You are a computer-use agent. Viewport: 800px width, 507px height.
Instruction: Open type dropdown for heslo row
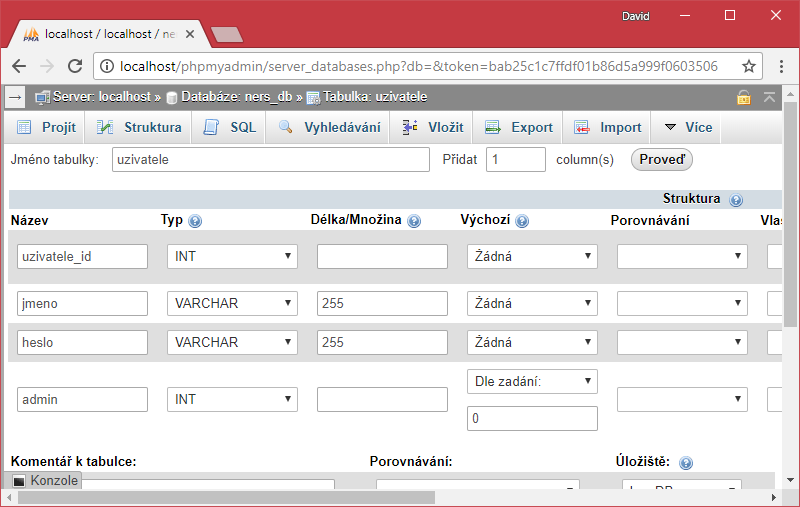click(x=232, y=342)
